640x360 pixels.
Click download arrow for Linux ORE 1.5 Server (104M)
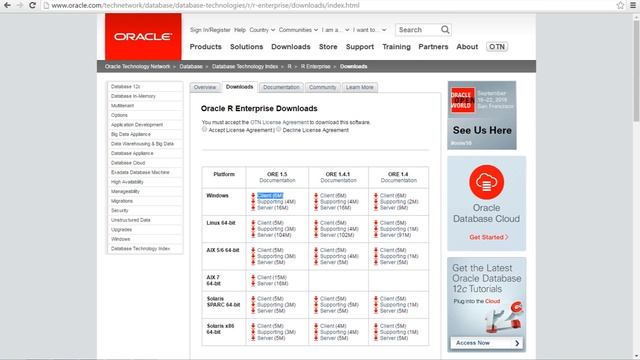tap(253, 235)
